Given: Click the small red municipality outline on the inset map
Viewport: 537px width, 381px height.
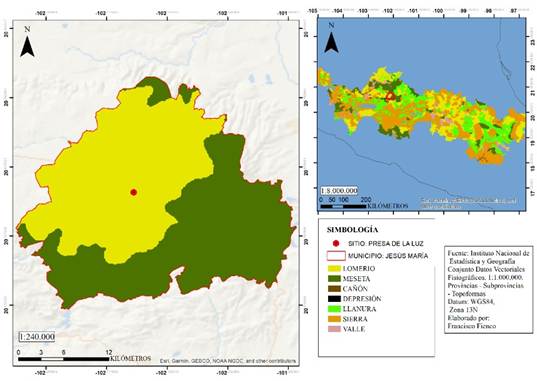Looking at the screenshot, I should (x=390, y=96).
